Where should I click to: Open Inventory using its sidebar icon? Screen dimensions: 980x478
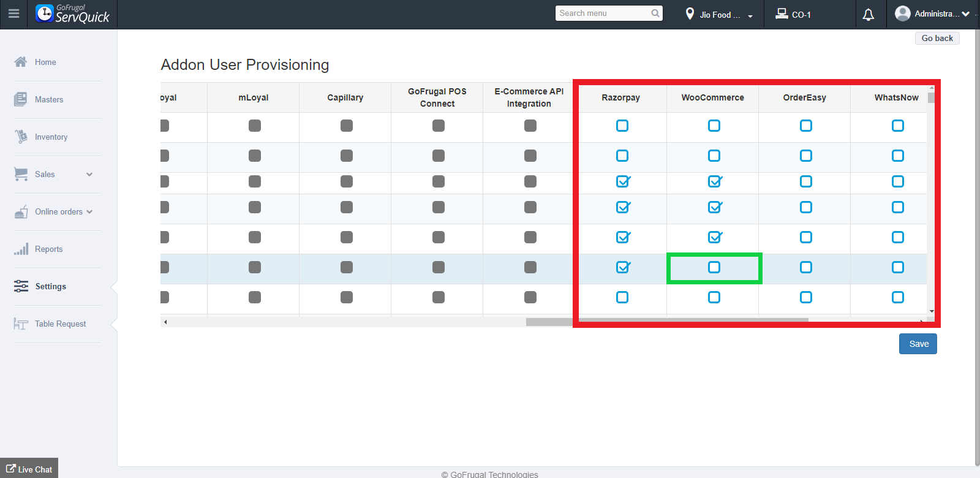pyautogui.click(x=21, y=137)
